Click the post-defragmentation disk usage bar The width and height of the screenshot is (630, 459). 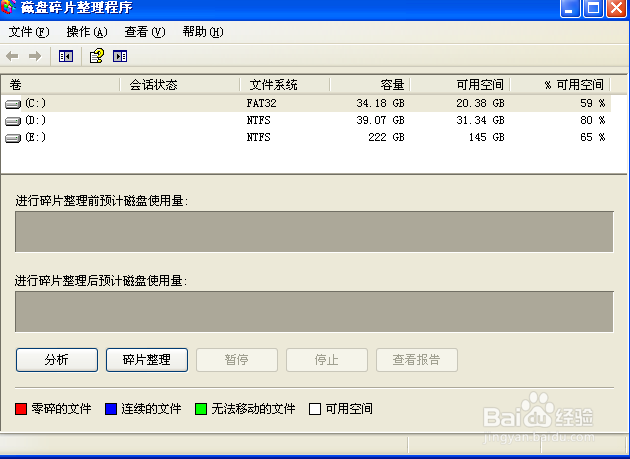(314, 312)
